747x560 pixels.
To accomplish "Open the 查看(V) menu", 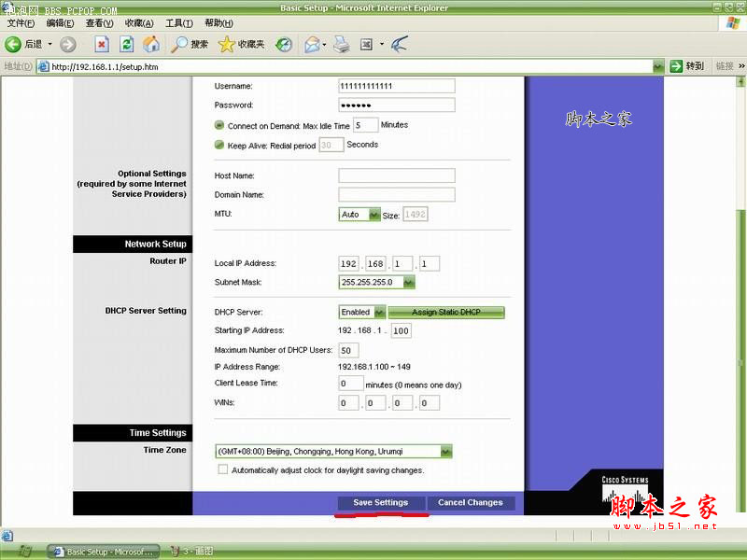I will coord(100,22).
